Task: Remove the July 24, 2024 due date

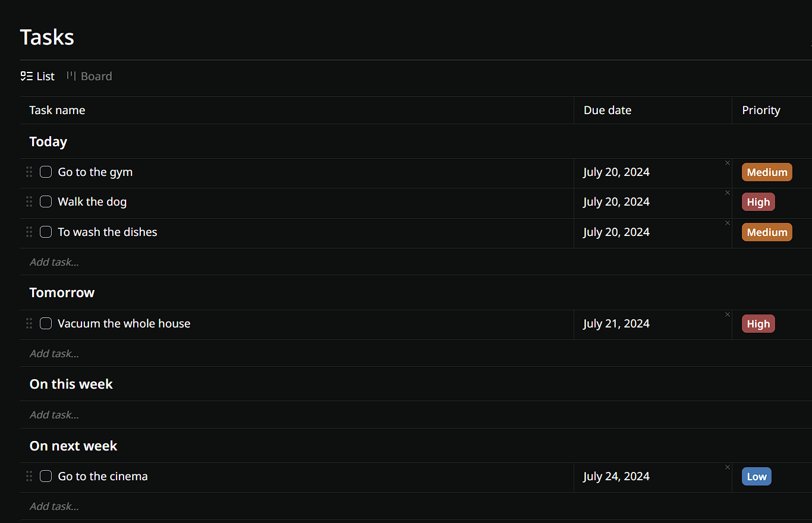Action: 727,467
